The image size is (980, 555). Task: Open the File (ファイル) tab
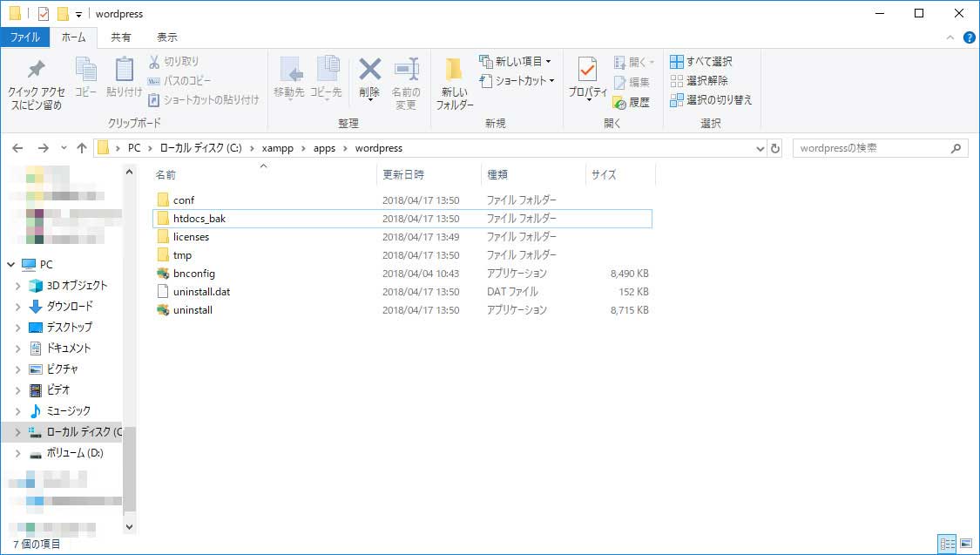click(24, 37)
